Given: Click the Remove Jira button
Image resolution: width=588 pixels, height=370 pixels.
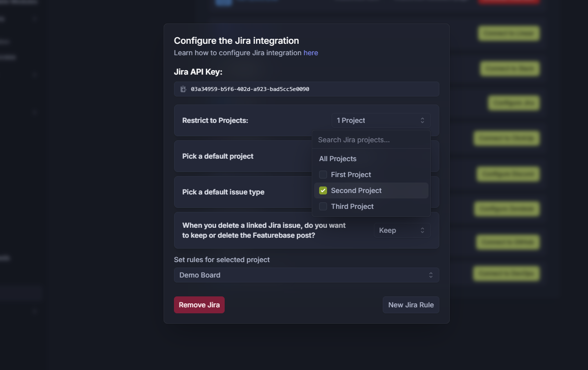Looking at the screenshot, I should click(x=199, y=305).
